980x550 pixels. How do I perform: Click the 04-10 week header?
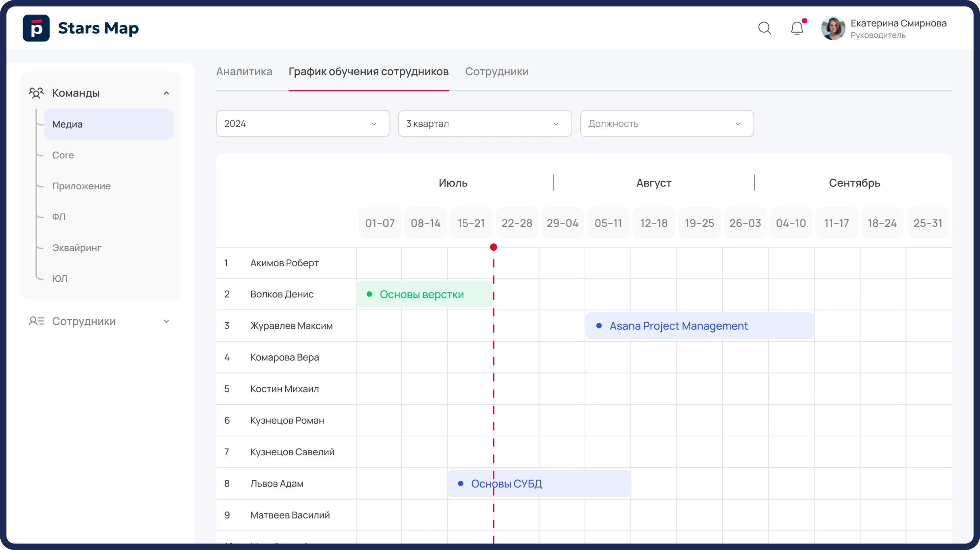coord(791,223)
